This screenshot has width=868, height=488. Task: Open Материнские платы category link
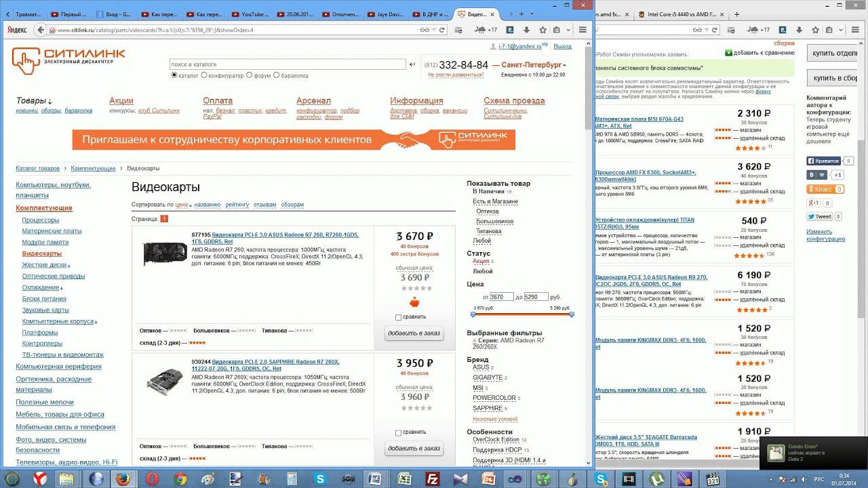[52, 231]
